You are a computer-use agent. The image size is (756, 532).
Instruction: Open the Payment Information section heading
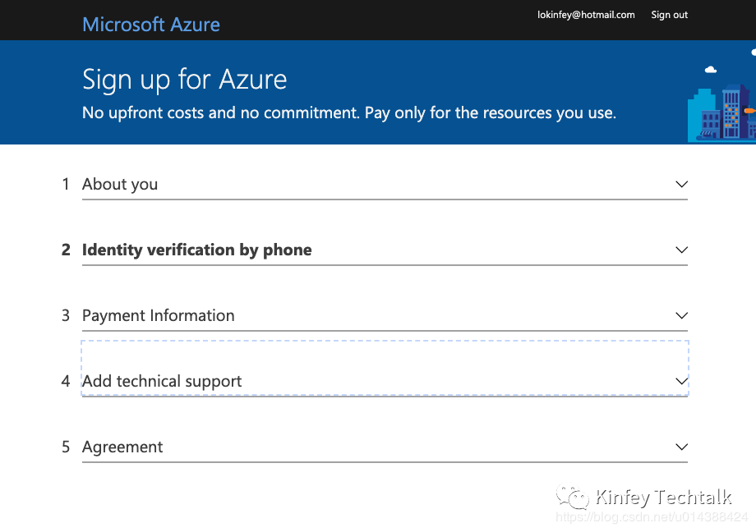[x=158, y=315]
